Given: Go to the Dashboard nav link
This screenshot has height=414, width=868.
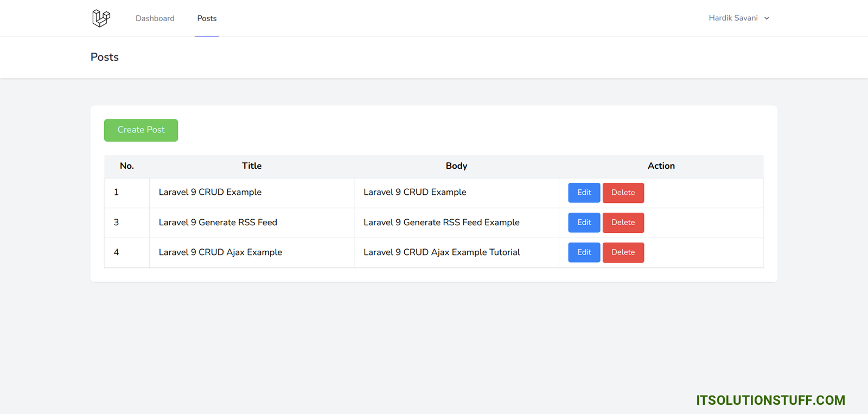Looking at the screenshot, I should [155, 18].
